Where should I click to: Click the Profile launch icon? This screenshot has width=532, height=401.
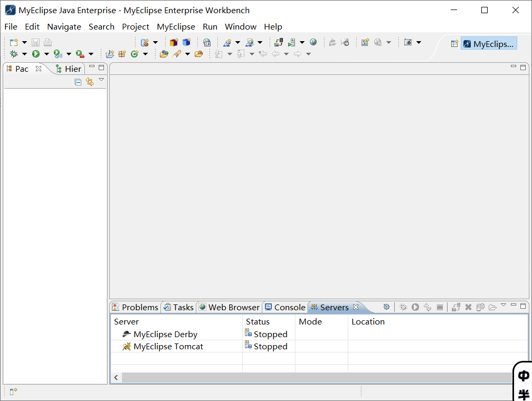[58, 54]
